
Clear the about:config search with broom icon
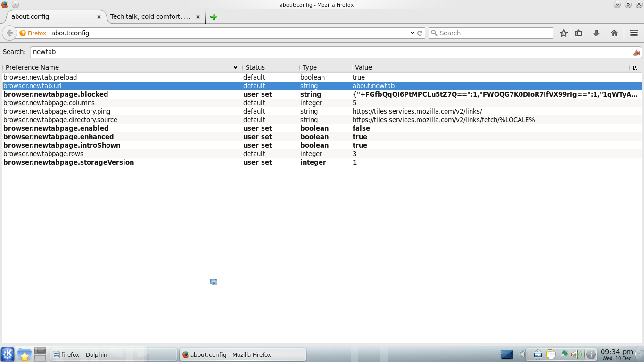[x=636, y=52]
